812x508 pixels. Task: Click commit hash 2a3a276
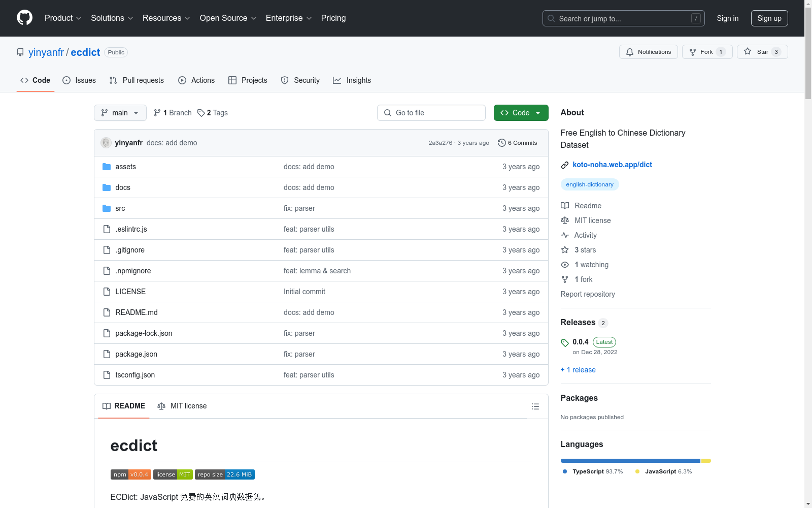tap(440, 143)
